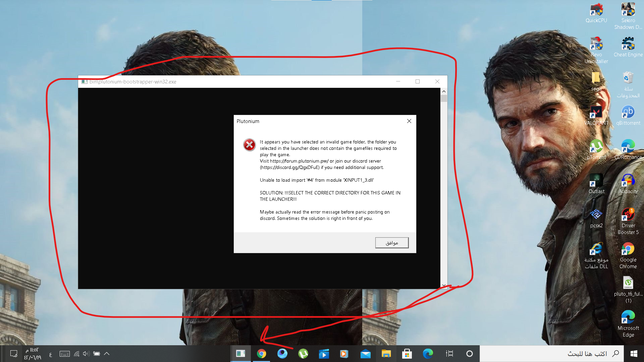
Task: Click the taskbar search box
Action: pos(552,354)
